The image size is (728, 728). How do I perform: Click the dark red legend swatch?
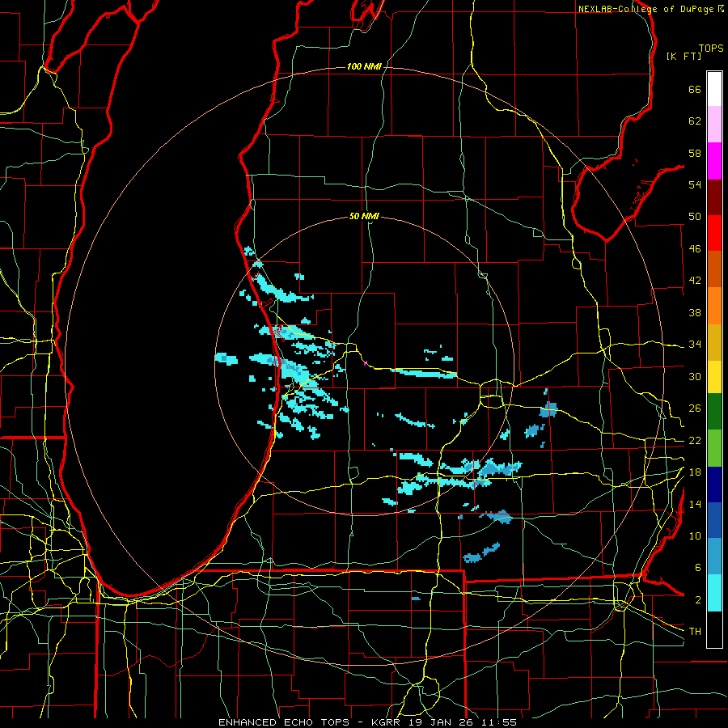714,197
